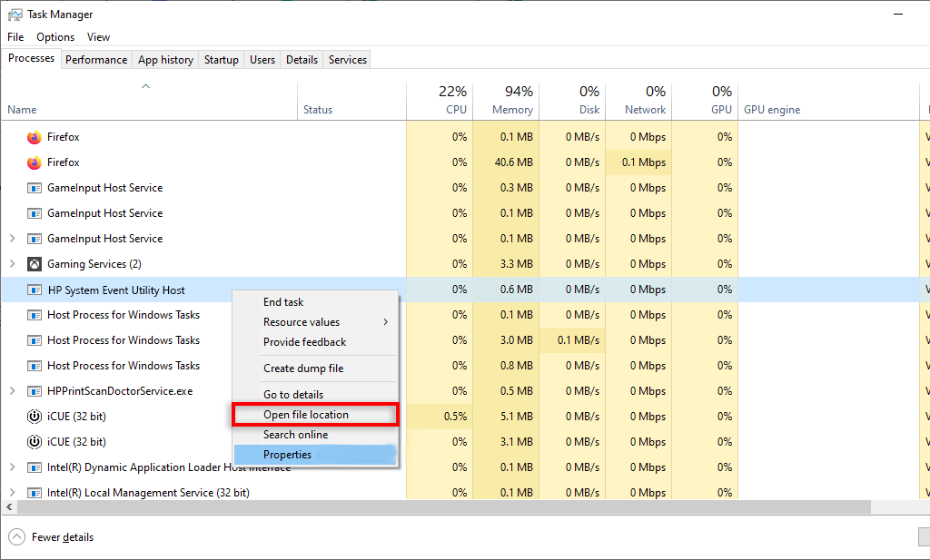Click the Gaming Services Xbox icon
This screenshot has width=930, height=560.
[34, 264]
